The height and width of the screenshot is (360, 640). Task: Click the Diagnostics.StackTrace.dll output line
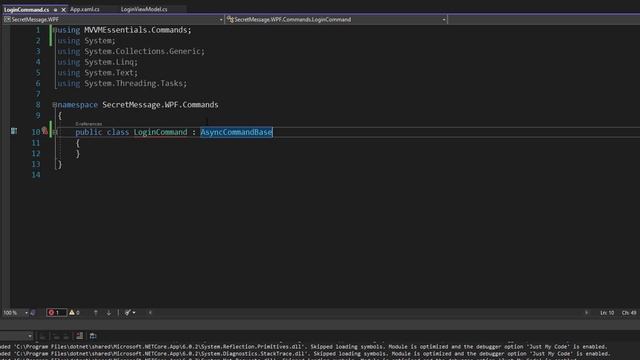305,353
